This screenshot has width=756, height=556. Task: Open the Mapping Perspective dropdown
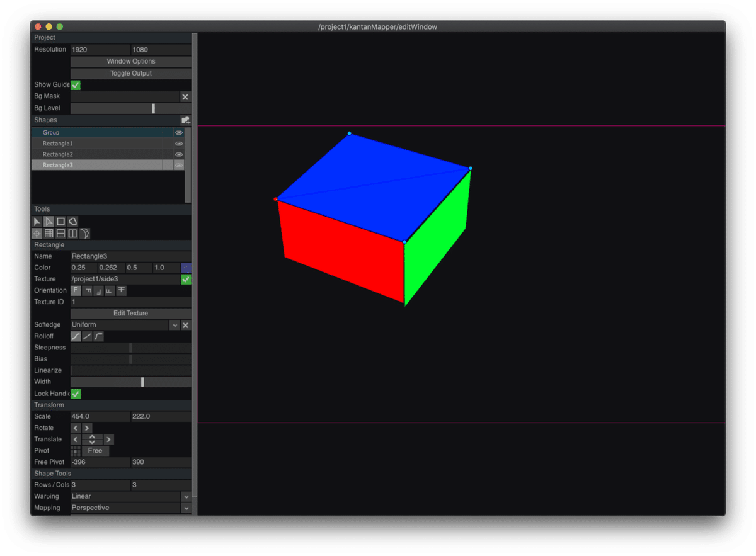[x=185, y=508]
